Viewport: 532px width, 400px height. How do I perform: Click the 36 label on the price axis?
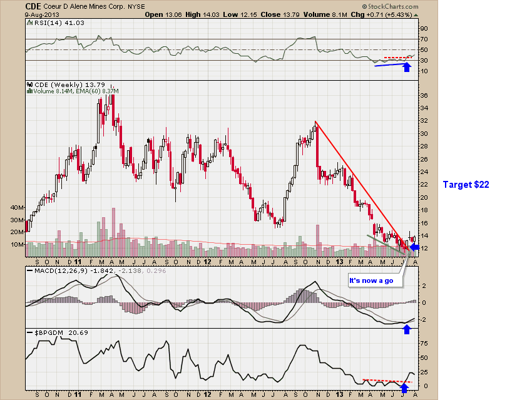point(424,96)
